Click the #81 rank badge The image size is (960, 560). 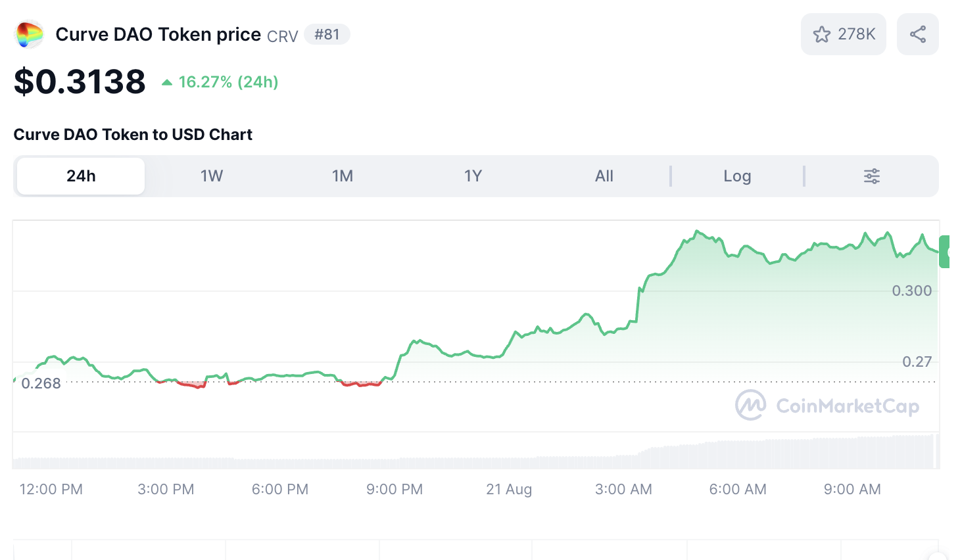327,34
